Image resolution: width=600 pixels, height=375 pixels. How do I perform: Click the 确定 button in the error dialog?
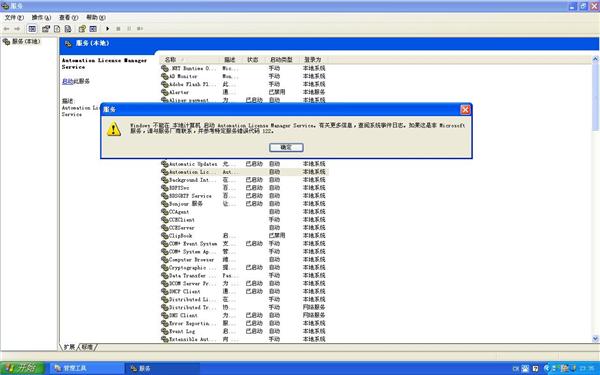coord(286,147)
